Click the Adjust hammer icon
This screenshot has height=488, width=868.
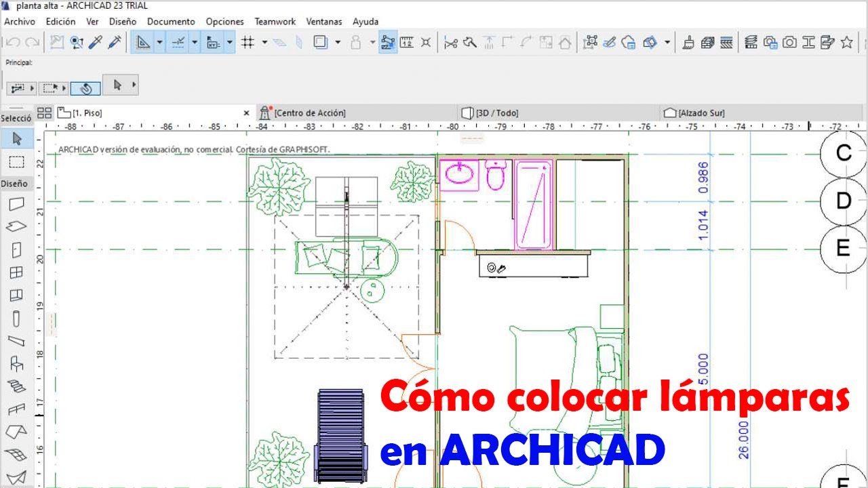[x=470, y=42]
